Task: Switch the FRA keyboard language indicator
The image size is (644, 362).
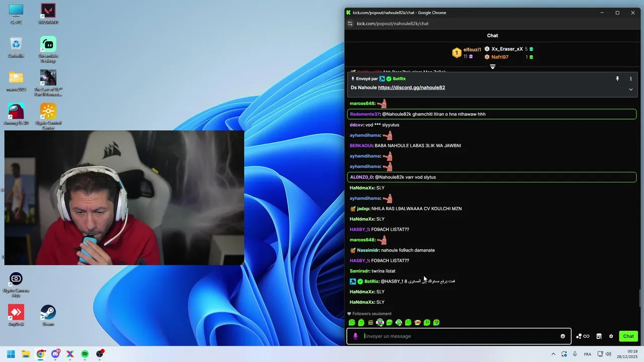Action: click(x=588, y=354)
